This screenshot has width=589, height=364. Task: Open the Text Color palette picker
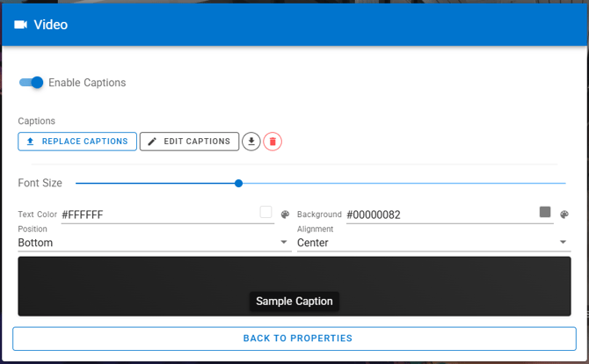click(x=285, y=215)
